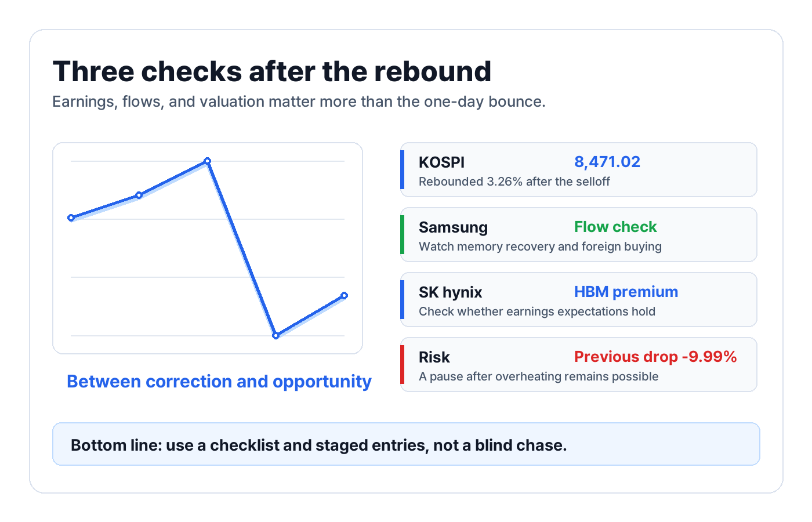The height and width of the screenshot is (522, 812).
Task: Click the red Previous drop -9.99% text
Action: [655, 357]
